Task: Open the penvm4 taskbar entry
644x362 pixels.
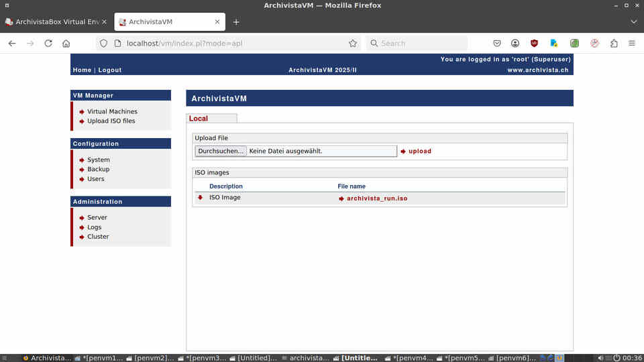Action: [409, 358]
